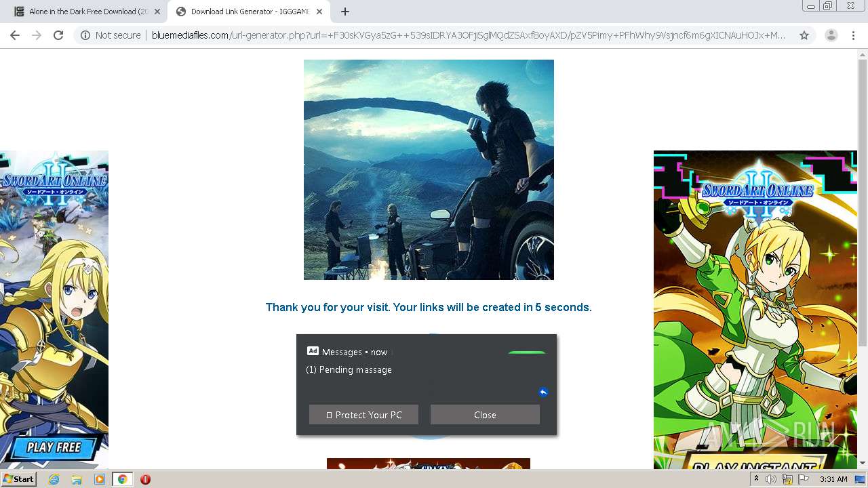Open the Chrome three-dot menu
This screenshot has height=488, width=868.
[x=853, y=35]
